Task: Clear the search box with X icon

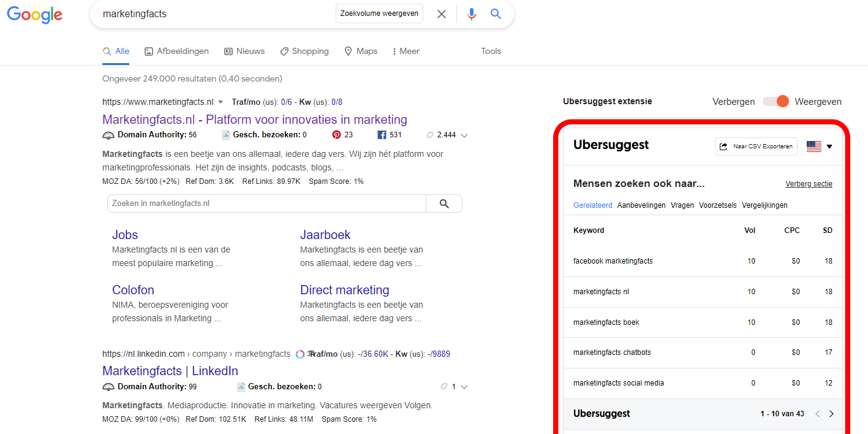Action: [x=441, y=14]
